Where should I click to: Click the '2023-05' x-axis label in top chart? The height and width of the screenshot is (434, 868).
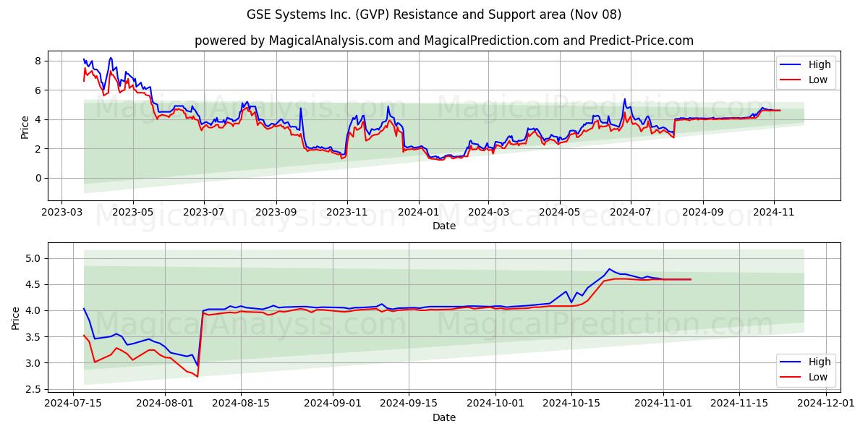click(x=132, y=213)
